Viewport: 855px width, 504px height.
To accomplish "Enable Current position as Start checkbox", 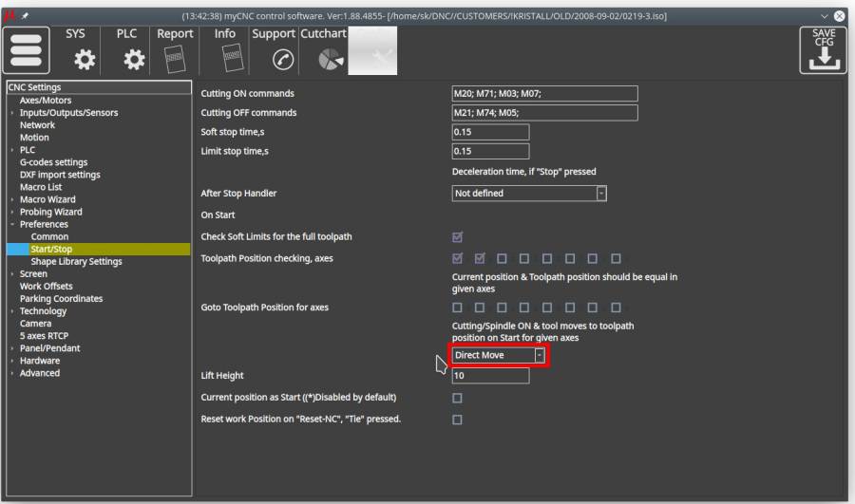I will click(458, 397).
